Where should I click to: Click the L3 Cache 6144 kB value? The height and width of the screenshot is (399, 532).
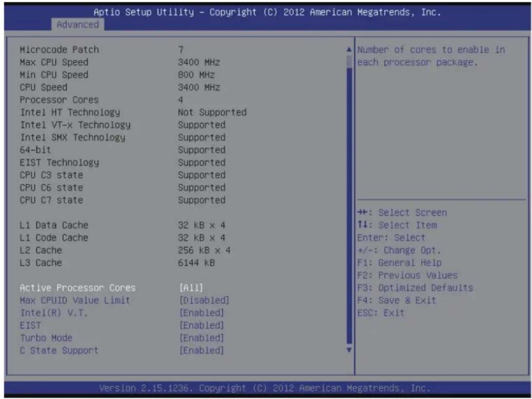197,263
